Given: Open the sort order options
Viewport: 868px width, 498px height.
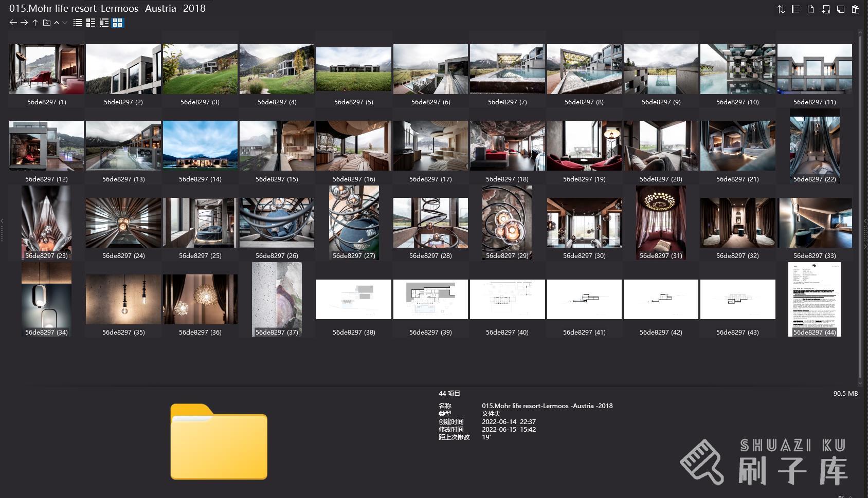Looking at the screenshot, I should point(781,9).
